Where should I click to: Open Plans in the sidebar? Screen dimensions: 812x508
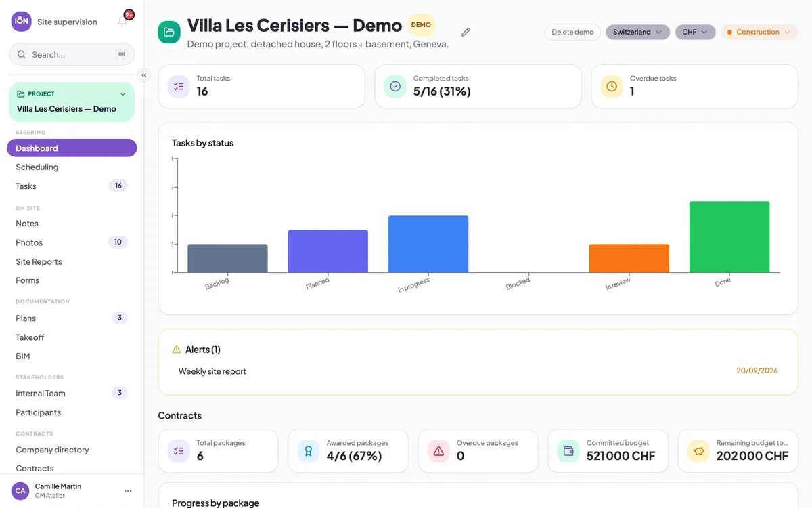(72, 318)
